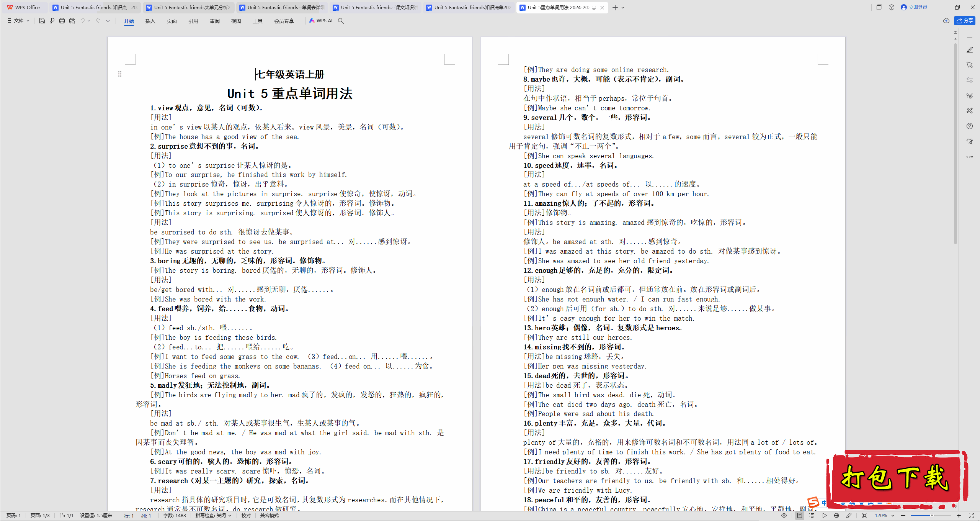
Task: Expand quick access toolbar dropdown arrow
Action: (x=108, y=21)
